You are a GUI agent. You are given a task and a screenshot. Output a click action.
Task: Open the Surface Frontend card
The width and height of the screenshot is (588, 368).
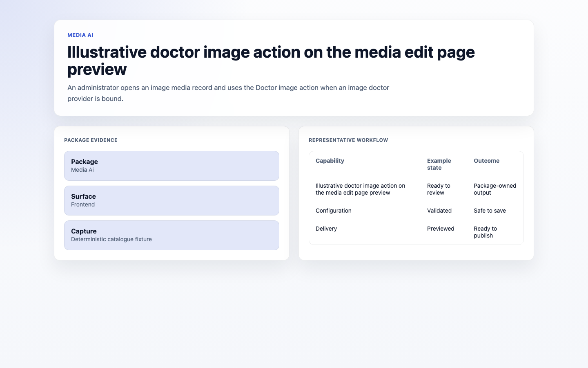171,200
